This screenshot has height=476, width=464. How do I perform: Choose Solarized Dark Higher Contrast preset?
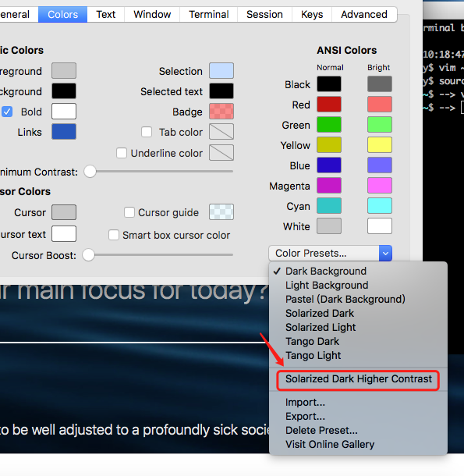click(358, 379)
